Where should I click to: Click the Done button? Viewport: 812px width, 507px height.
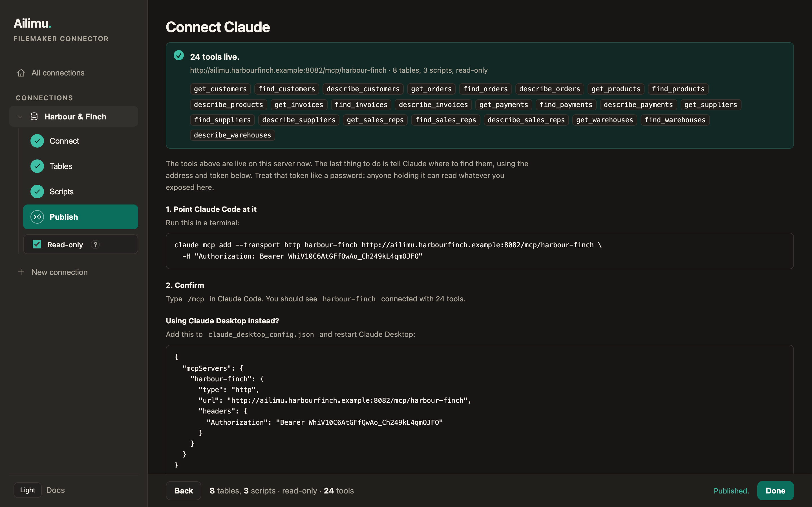(775, 491)
